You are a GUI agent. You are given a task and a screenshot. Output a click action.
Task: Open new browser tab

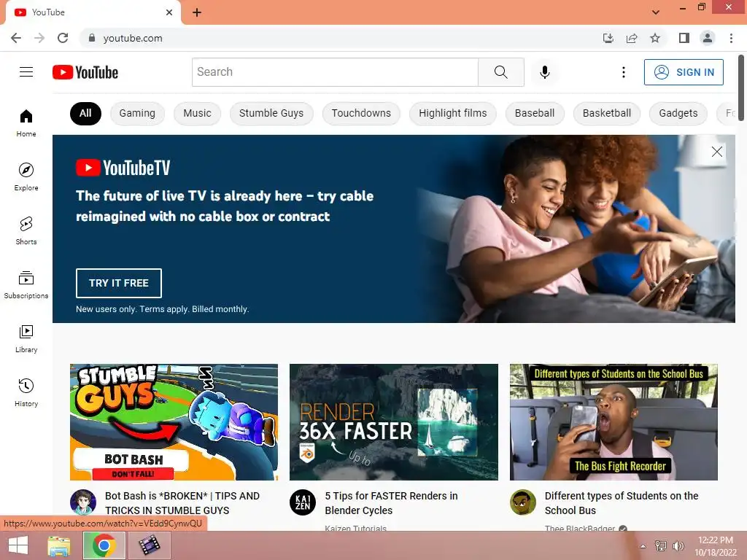tap(197, 12)
